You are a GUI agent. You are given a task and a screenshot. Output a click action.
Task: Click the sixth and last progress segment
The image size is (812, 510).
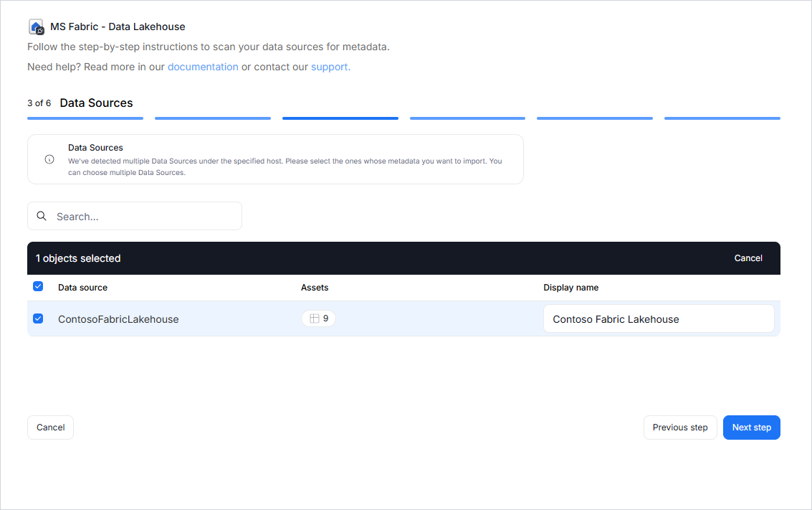coord(722,118)
